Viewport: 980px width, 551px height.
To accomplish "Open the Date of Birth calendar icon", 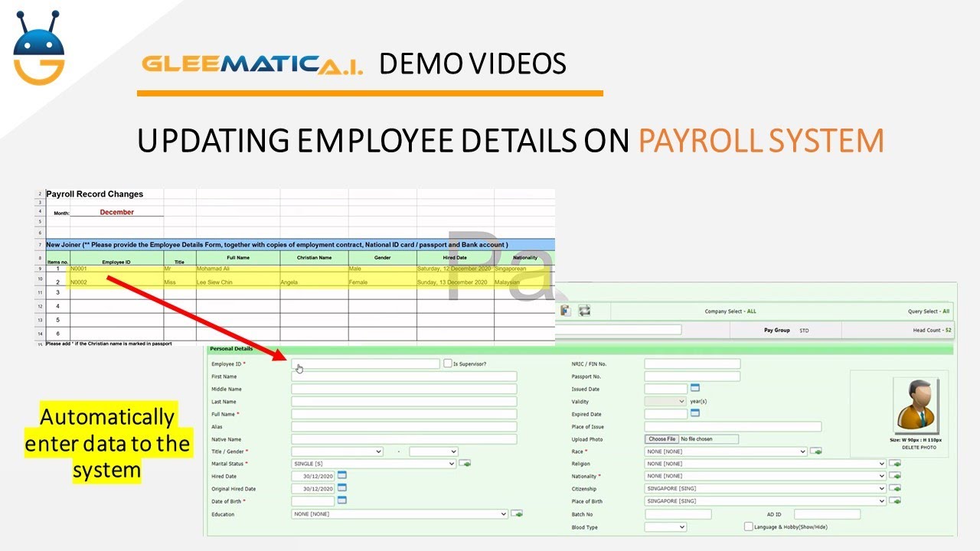I will tap(342, 500).
